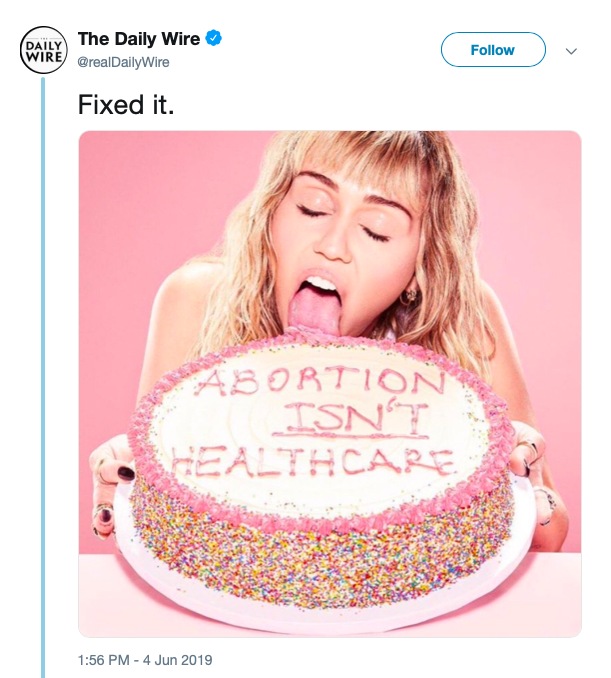Click the 1:56 PM tweet time

click(105, 660)
